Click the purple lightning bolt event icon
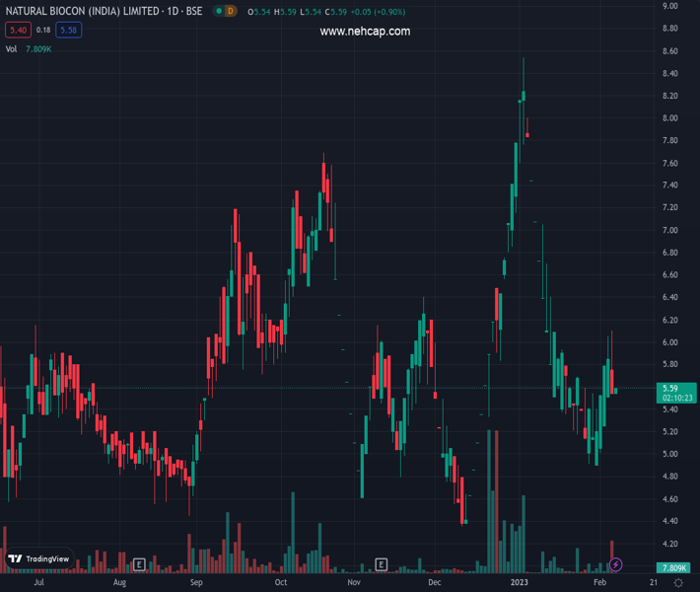This screenshot has height=592, width=700. [x=616, y=564]
